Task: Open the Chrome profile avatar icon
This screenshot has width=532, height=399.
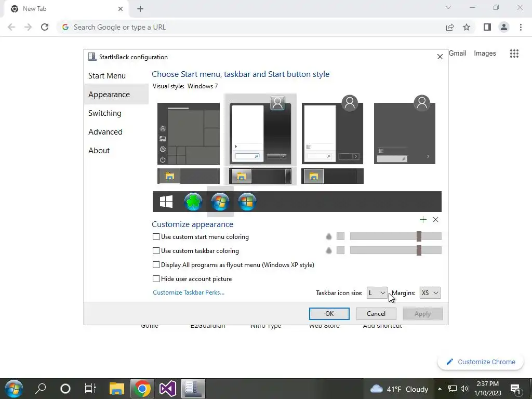Action: click(x=504, y=27)
